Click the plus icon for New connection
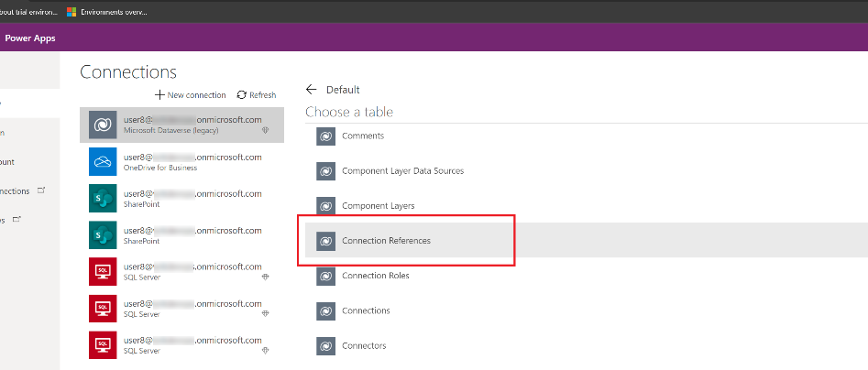The image size is (868, 370). pyautogui.click(x=159, y=95)
